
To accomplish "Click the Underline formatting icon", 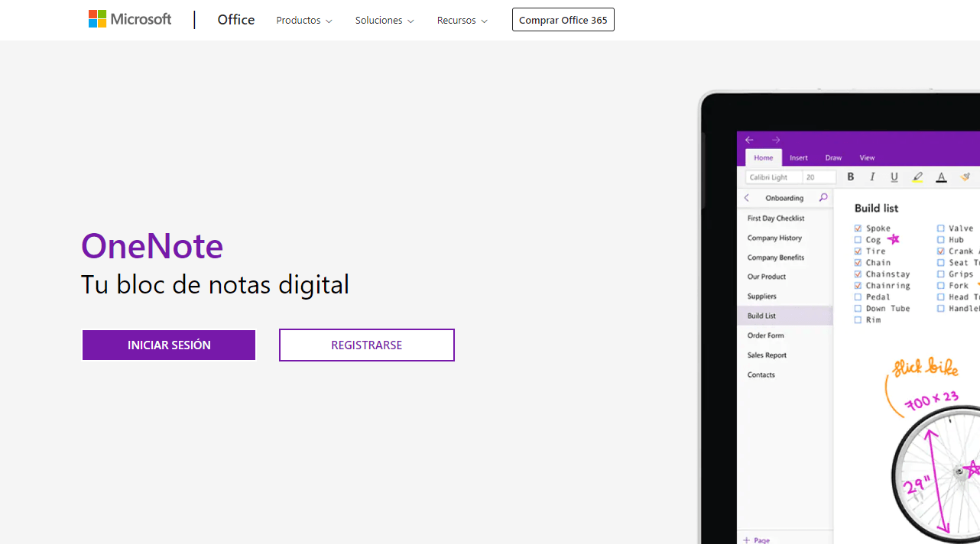I will coord(894,177).
